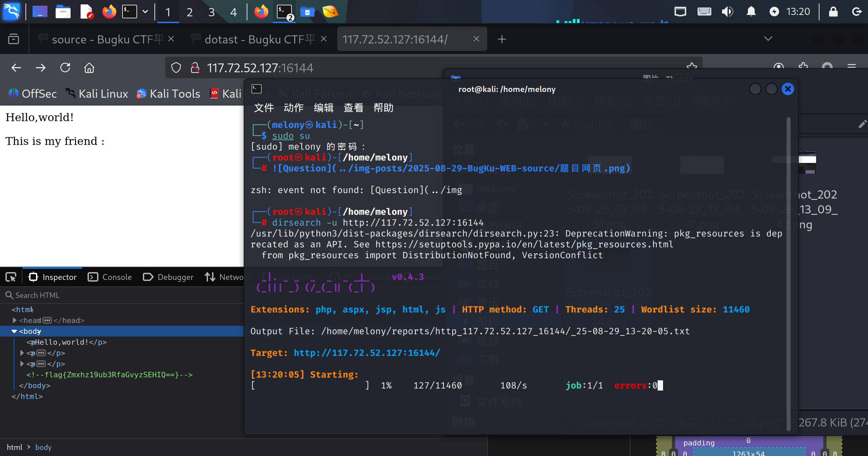Image resolution: width=868 pixels, height=456 pixels.
Task: Click the browser Reload page icon
Action: coord(65,68)
